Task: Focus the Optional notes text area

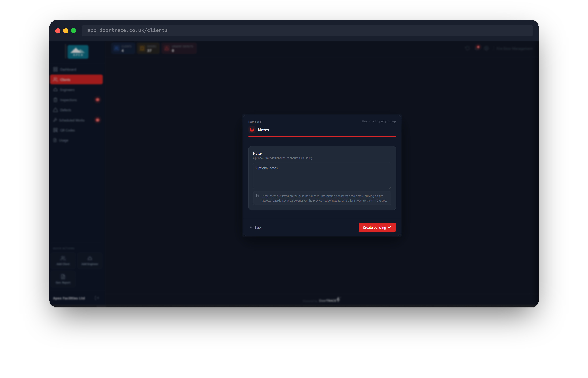Action: point(322,176)
